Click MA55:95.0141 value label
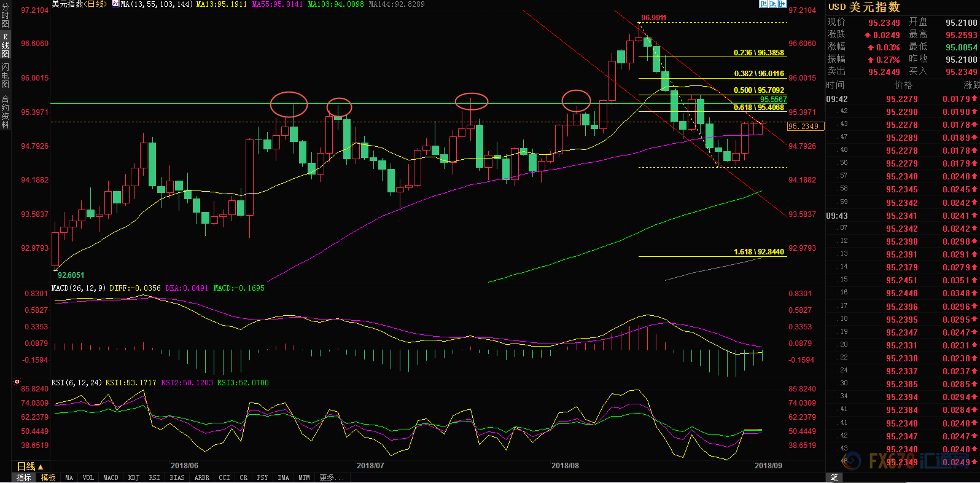The width and height of the screenshot is (980, 483). (278, 4)
